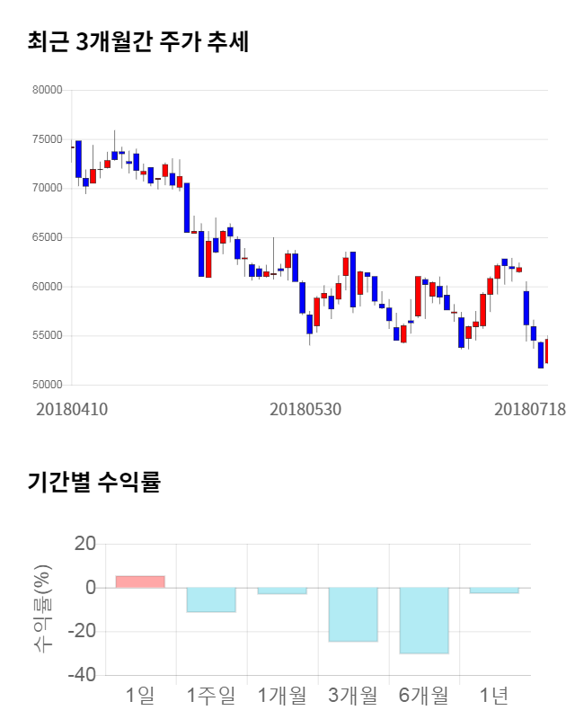
Task: Select the tall 6개월 return bar
Action: (x=423, y=620)
